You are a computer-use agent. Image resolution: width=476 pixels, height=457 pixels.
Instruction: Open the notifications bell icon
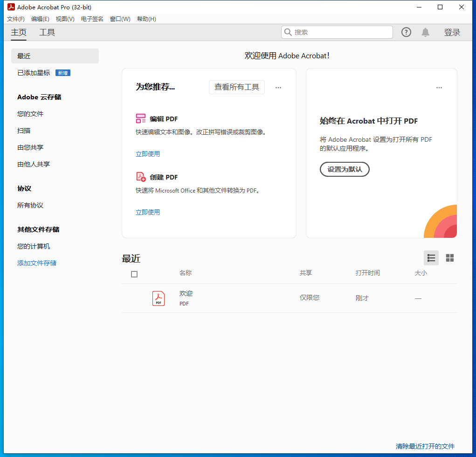click(425, 32)
